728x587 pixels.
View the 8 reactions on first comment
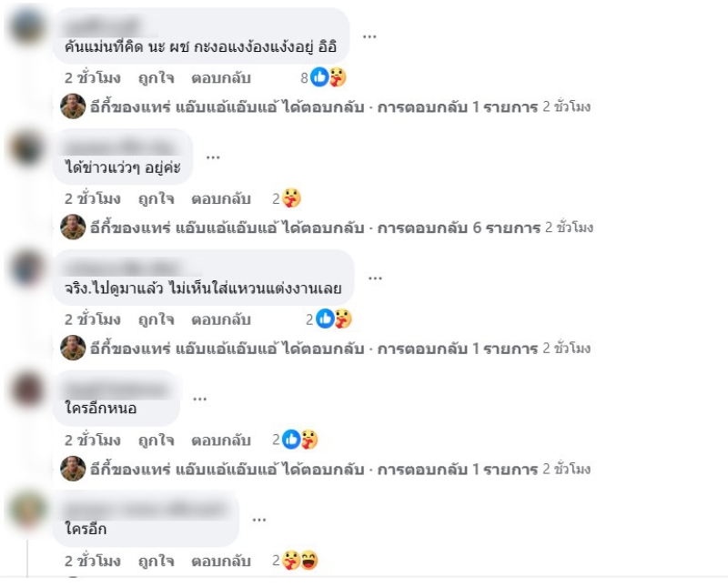click(x=324, y=77)
